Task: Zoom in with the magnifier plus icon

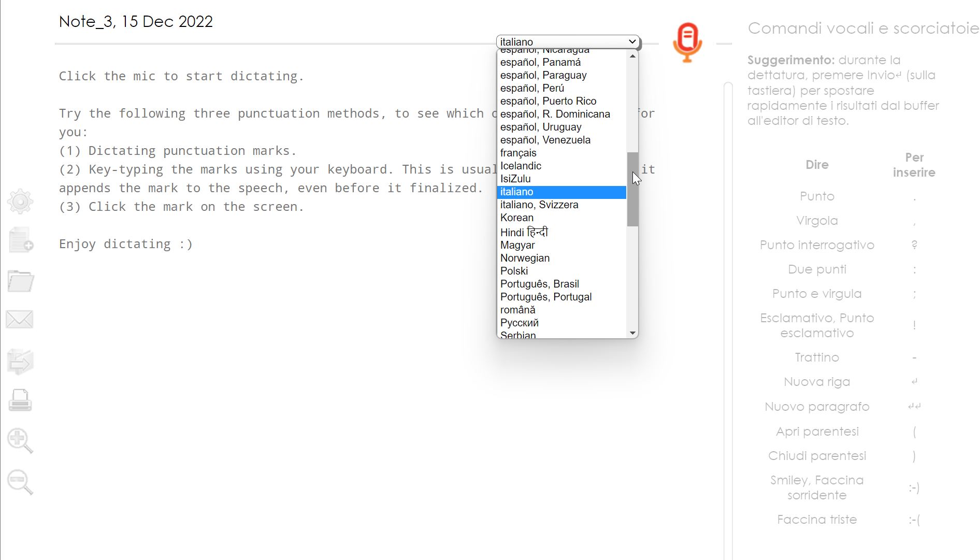Action: point(20,441)
